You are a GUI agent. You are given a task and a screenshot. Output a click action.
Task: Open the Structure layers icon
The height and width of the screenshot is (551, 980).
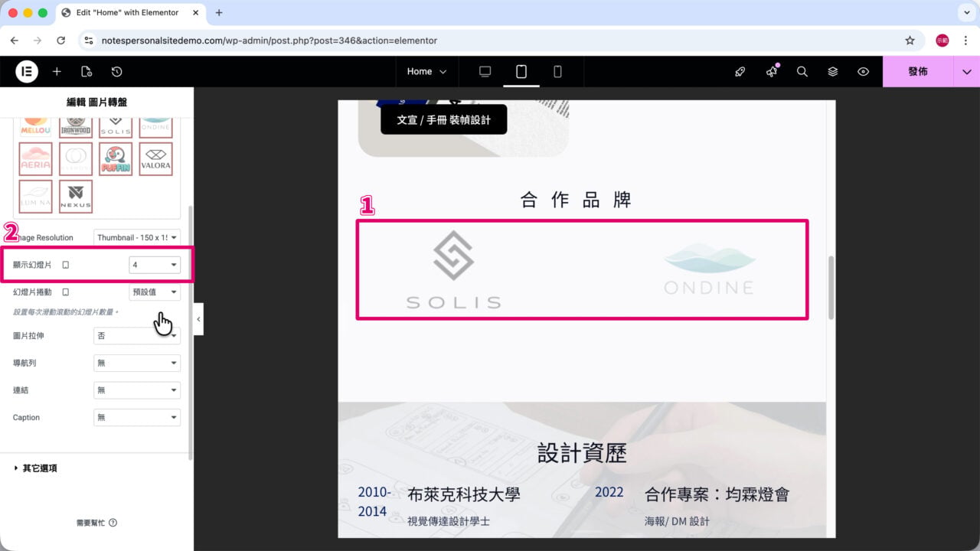click(x=833, y=71)
